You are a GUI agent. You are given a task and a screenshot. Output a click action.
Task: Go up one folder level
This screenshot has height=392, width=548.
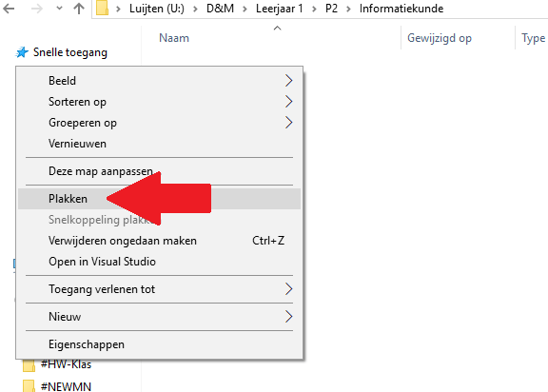(x=79, y=9)
